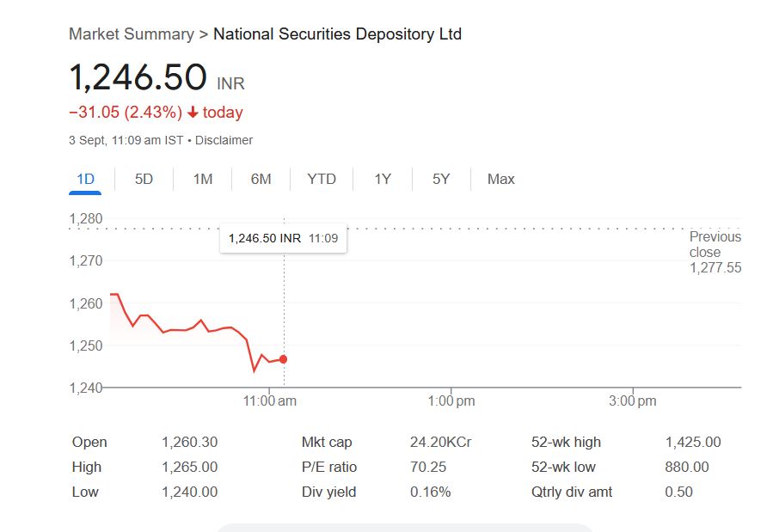Open the Disclaimer link
The image size is (779, 532).
pyautogui.click(x=224, y=140)
